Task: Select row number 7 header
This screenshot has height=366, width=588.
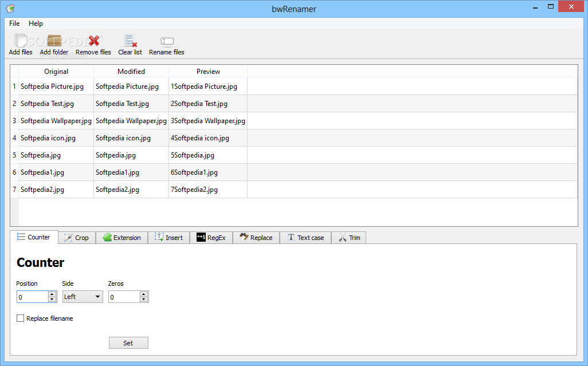Action: point(14,190)
